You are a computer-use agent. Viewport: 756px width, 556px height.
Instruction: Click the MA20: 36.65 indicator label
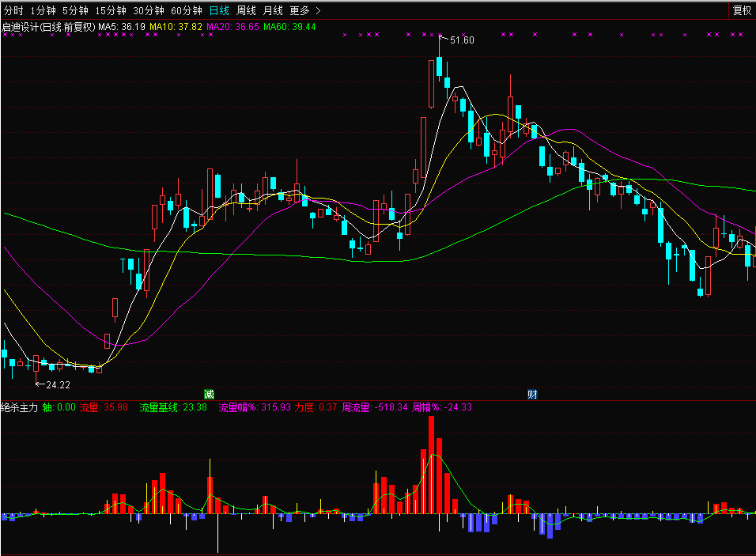tap(232, 27)
